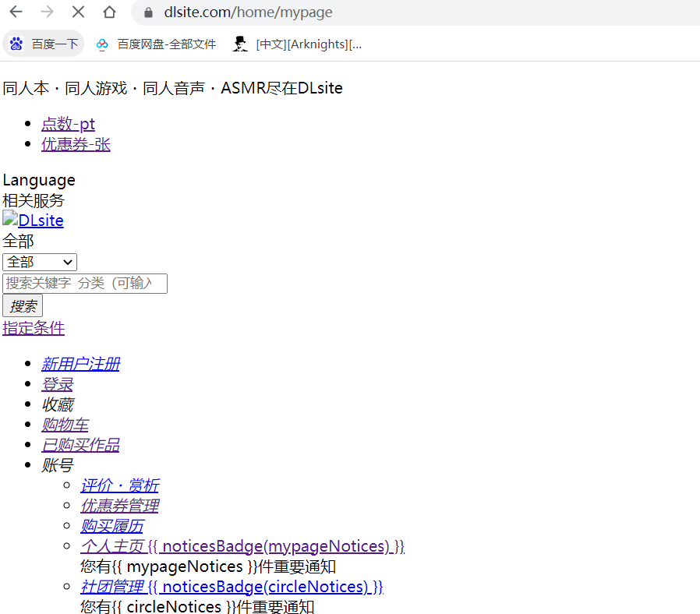
Task: Click the broken DLsite logo image
Action: (x=10, y=217)
